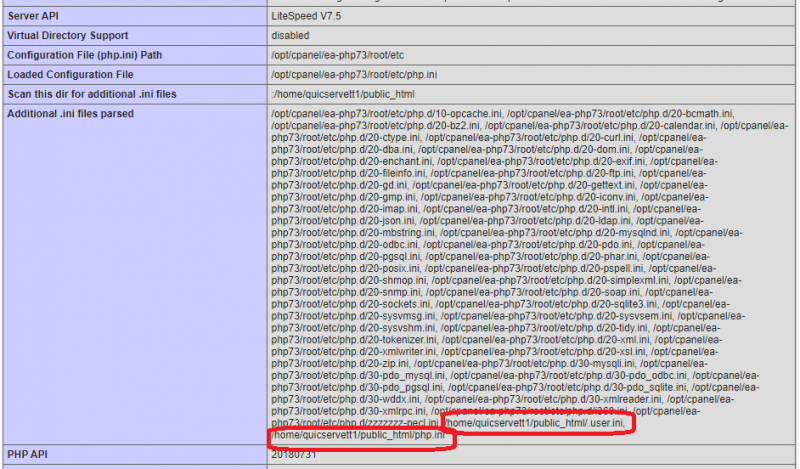800x469 pixels.
Task: Click the PHP API row label
Action: (30, 454)
